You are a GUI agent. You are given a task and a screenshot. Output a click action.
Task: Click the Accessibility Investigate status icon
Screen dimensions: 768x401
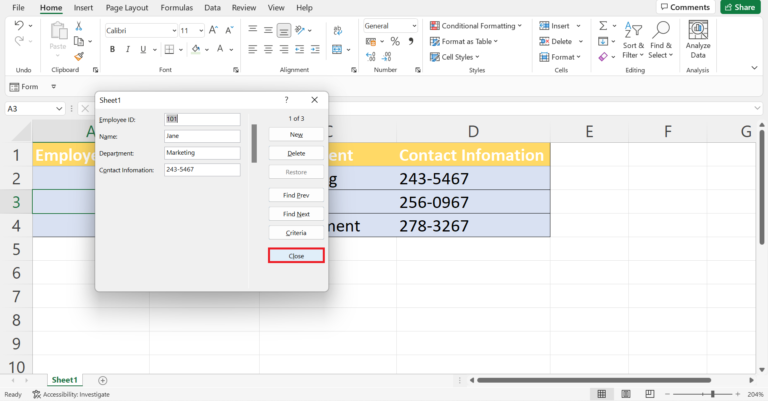[x=37, y=394]
